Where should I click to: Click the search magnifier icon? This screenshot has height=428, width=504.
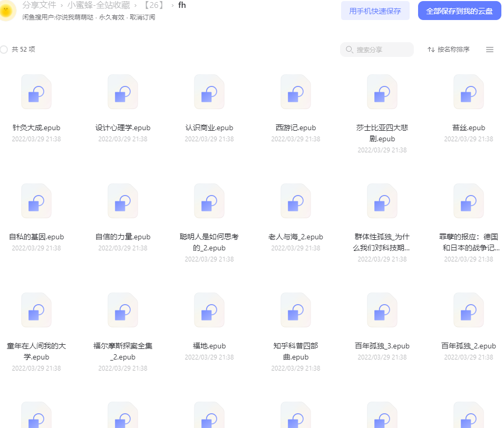(x=349, y=50)
